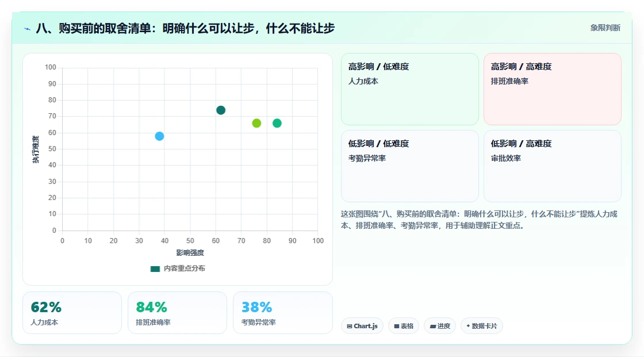Open the 低影响 / 高难度 quadrant card

click(x=553, y=166)
